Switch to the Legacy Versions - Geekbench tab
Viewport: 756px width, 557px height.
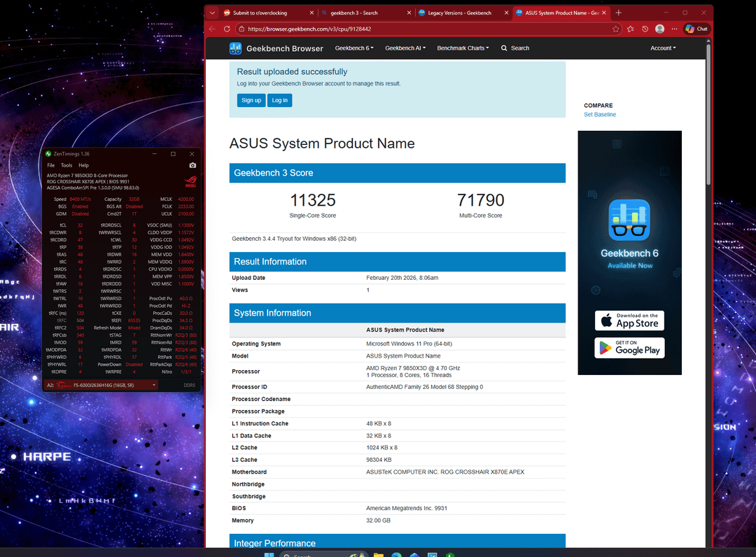click(460, 13)
